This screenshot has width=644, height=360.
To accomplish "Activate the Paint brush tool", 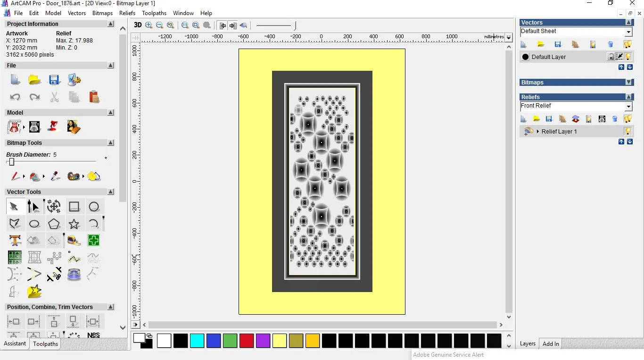I will 15,176.
